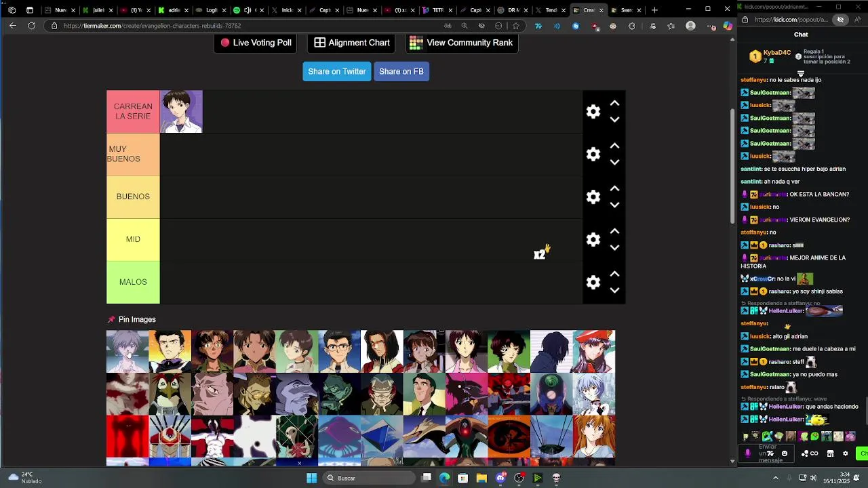Pick the Pen Pen penguin image

[170, 394]
